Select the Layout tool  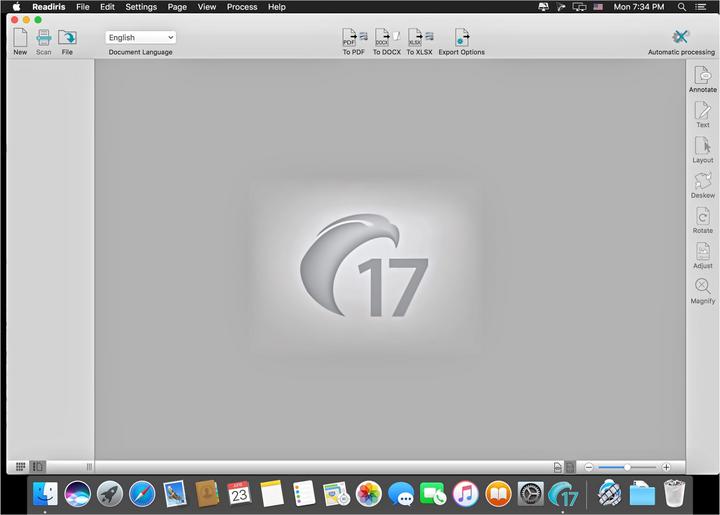(x=703, y=150)
